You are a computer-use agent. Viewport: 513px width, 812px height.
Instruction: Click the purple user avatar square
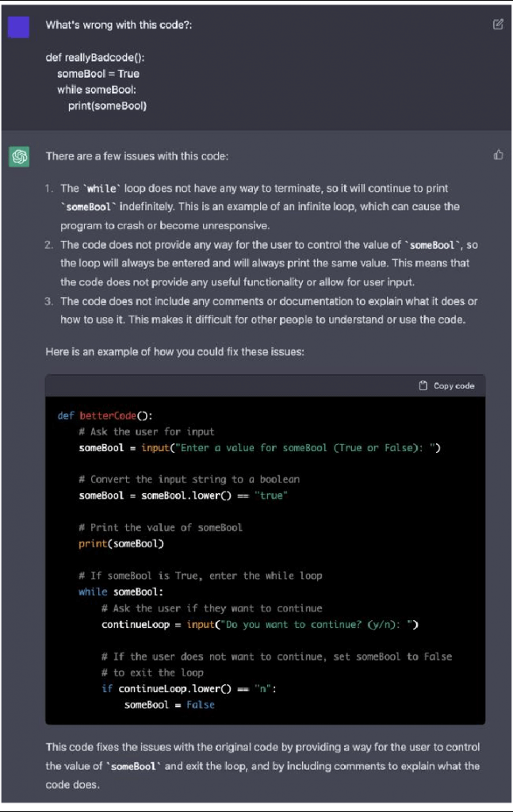point(18,27)
